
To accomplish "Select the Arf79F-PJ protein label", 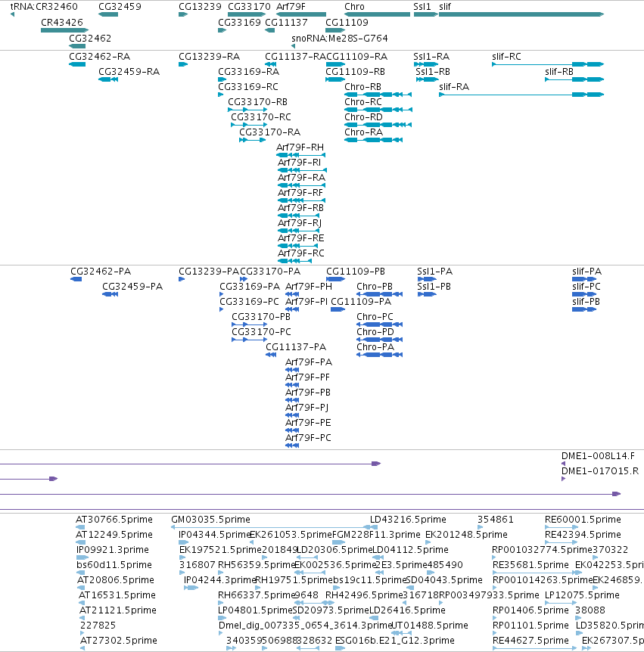I will click(x=306, y=408).
